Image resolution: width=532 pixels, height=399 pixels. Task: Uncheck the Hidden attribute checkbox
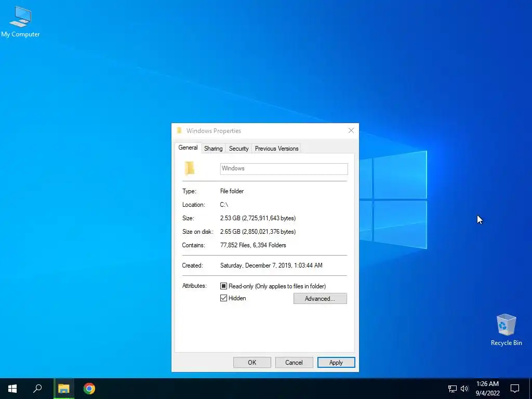pyautogui.click(x=223, y=298)
